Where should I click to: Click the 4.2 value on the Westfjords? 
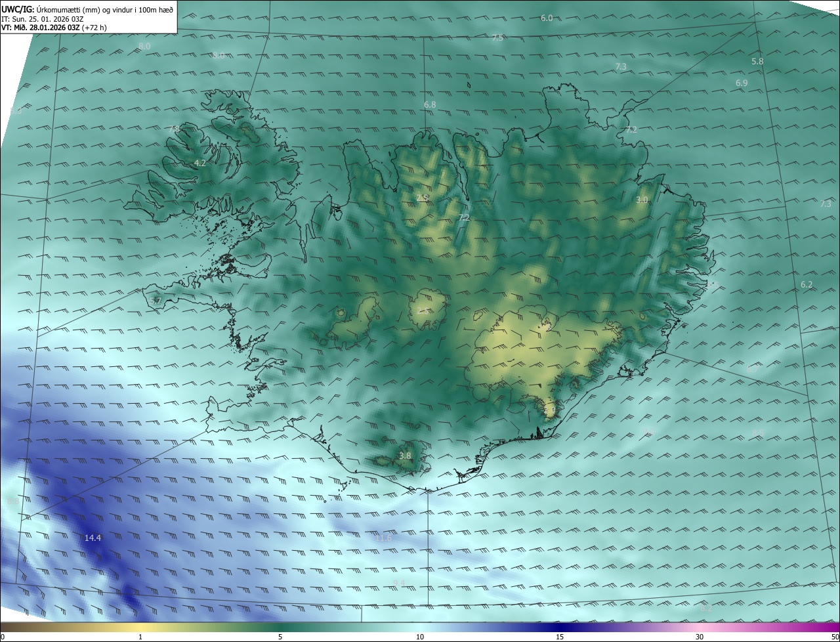point(200,163)
